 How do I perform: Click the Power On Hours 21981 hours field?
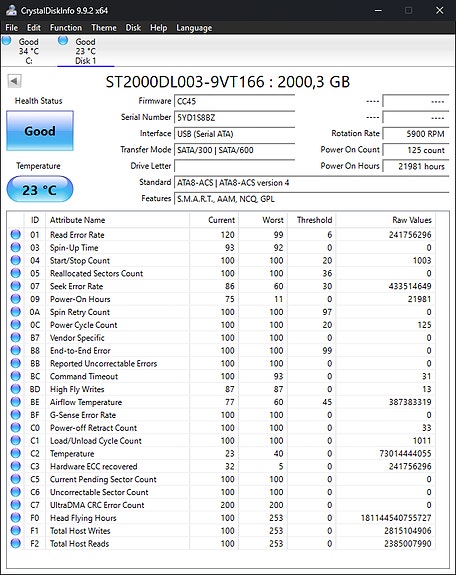coord(416,166)
